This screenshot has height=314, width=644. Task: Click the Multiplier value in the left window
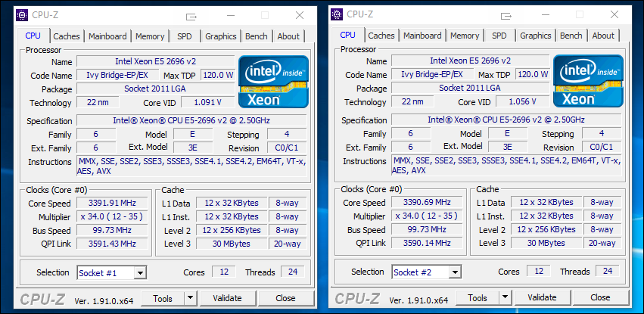tap(112, 216)
